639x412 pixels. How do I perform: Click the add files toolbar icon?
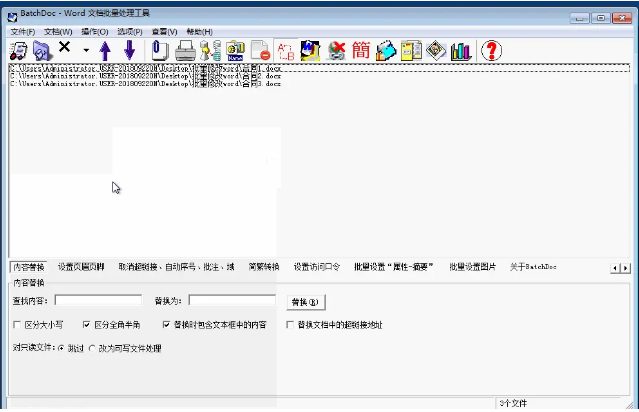click(18, 51)
